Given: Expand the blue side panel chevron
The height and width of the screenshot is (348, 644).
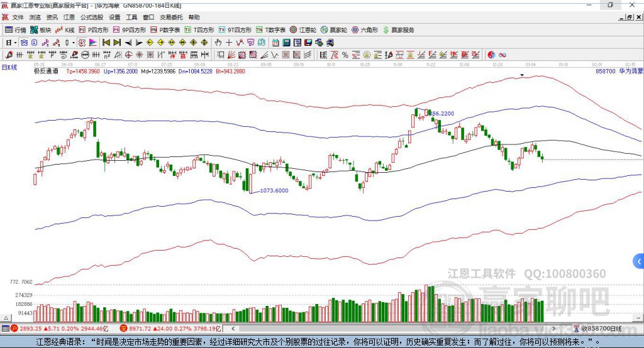Looking at the screenshot, I should tap(639, 261).
